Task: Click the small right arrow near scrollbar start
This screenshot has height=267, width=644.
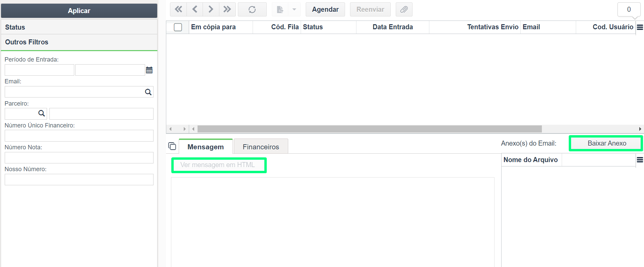Action: click(x=184, y=129)
